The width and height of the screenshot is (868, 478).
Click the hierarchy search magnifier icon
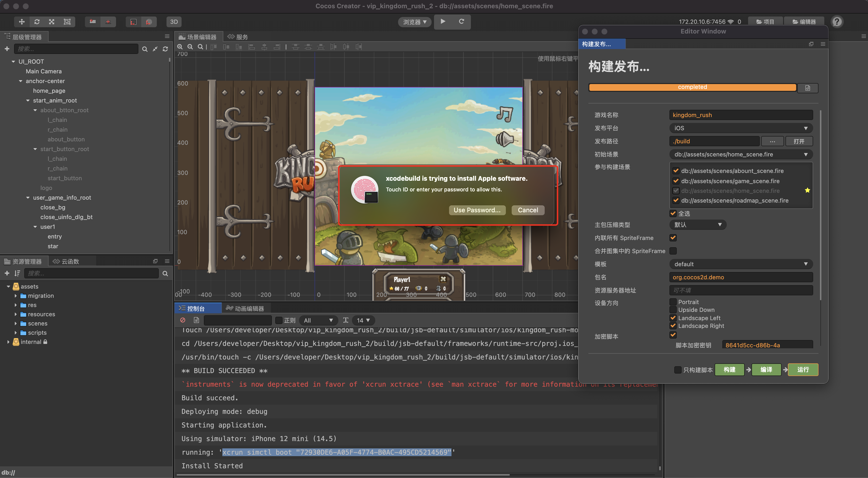145,49
